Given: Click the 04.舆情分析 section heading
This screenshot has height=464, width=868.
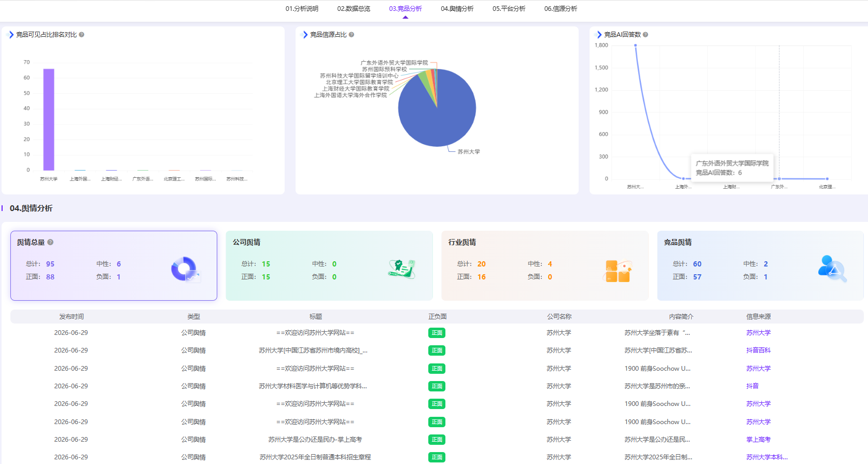Looking at the screenshot, I should 31,208.
